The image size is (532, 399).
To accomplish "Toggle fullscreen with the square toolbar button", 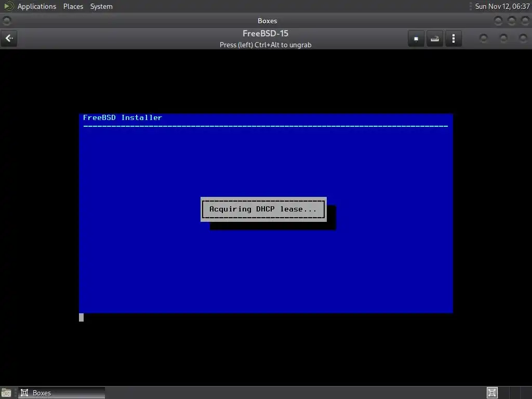I will point(416,38).
